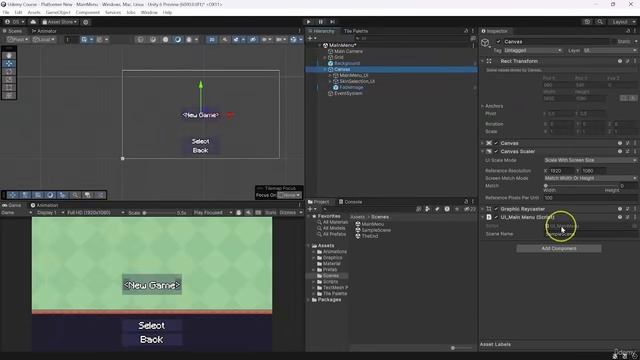Click the Pause button
Viewport: 640px width, 360px height.
tap(321, 22)
